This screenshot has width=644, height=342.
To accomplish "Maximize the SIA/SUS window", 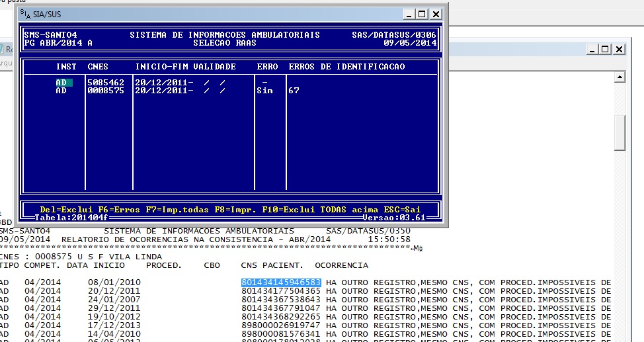I will tap(423, 13).
